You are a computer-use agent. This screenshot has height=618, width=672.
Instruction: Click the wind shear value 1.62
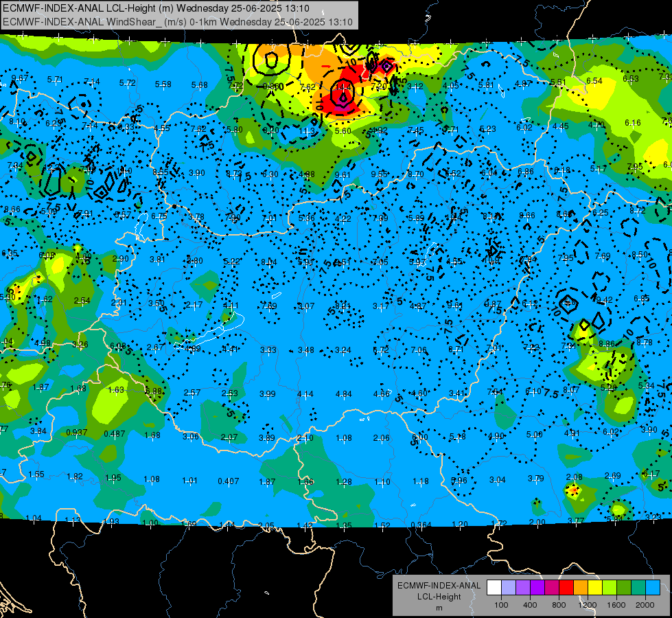[x=45, y=299]
